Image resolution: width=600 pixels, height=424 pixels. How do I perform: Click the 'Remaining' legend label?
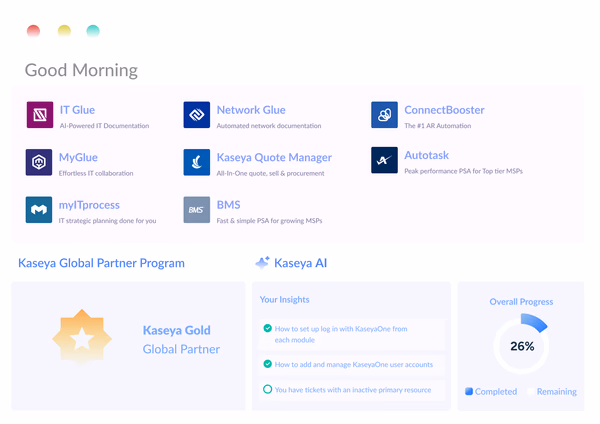point(557,391)
